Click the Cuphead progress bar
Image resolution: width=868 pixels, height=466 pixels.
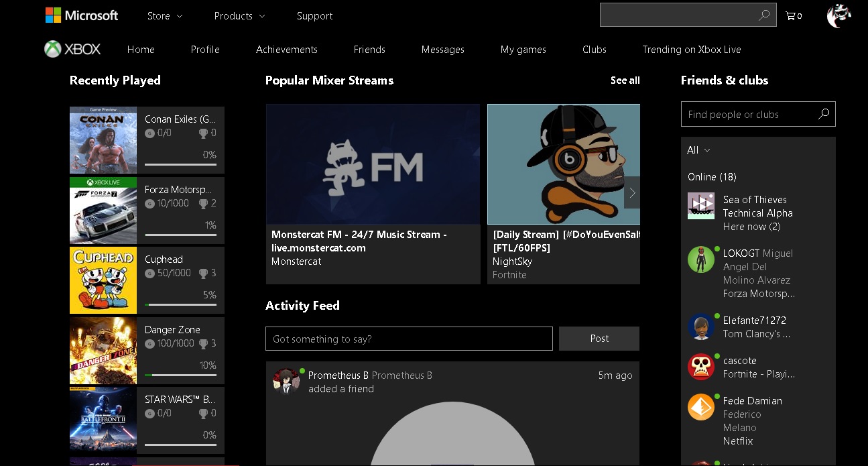(180, 304)
